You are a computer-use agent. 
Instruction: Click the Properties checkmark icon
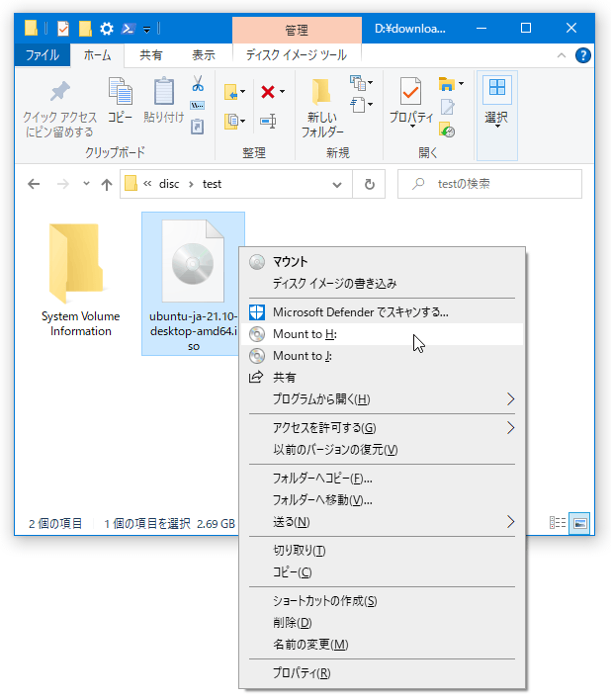pyautogui.click(x=410, y=92)
